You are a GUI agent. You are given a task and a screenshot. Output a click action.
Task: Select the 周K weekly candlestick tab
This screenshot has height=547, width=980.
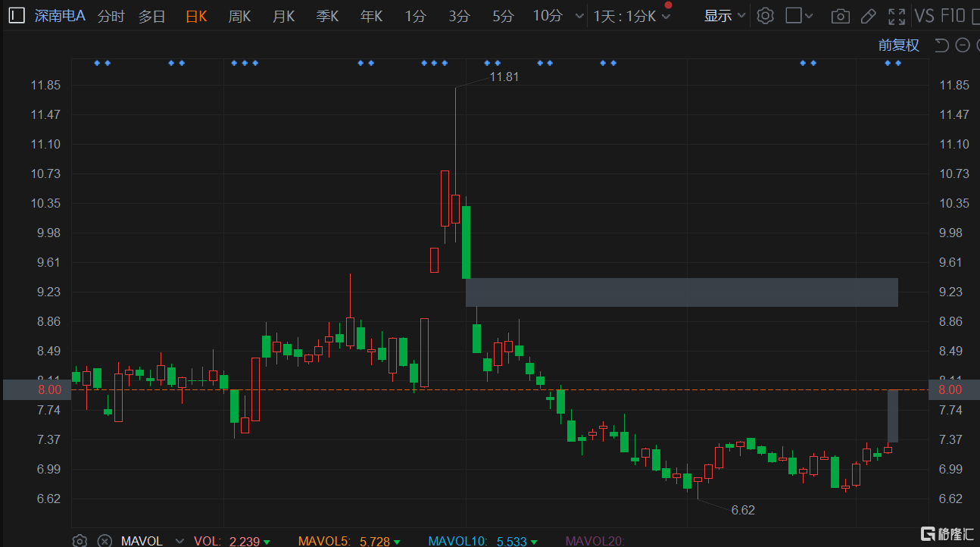pyautogui.click(x=239, y=16)
